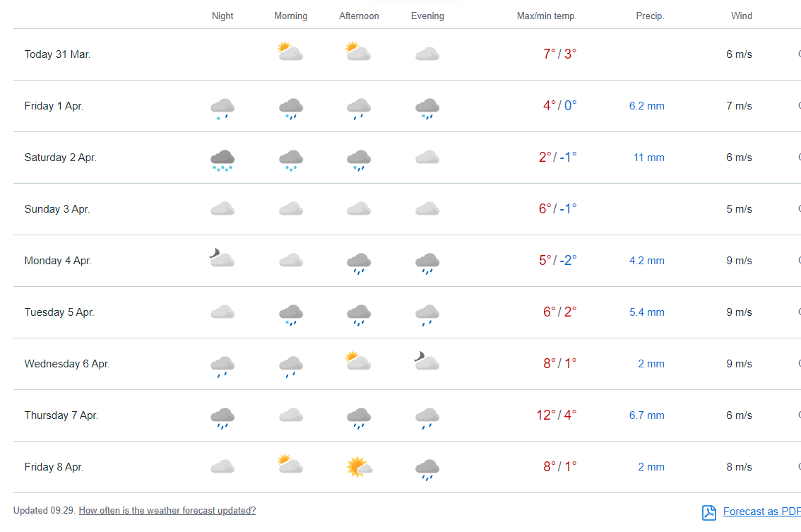Screen dimensions: 801x532
Task: Select the Friday 1 Apr. date label
Action: 54,106
